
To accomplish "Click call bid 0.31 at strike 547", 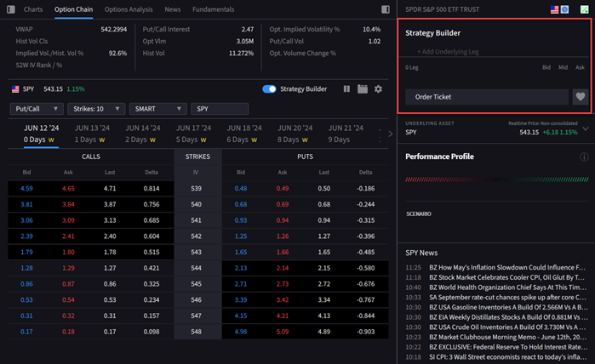I will pyautogui.click(x=26, y=316).
